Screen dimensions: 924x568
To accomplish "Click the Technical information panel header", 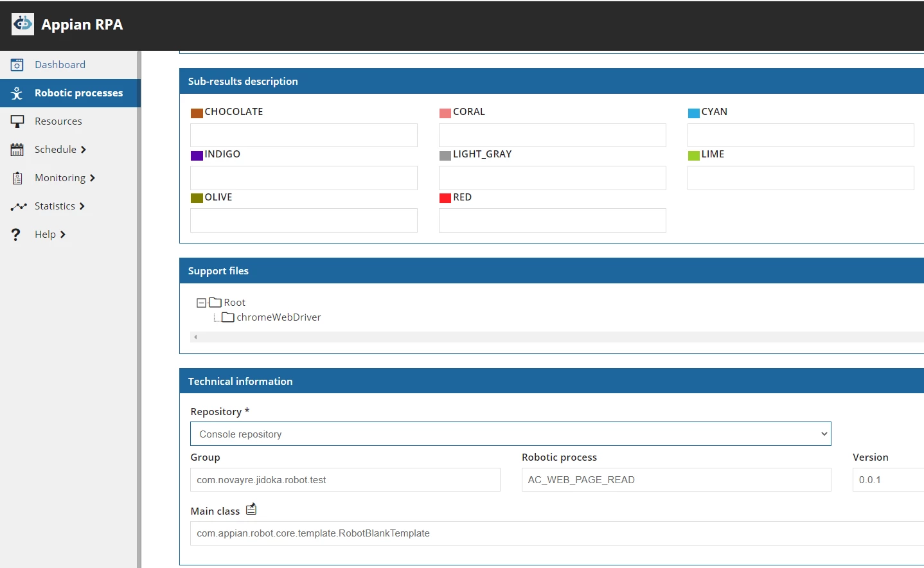I will 551,381.
